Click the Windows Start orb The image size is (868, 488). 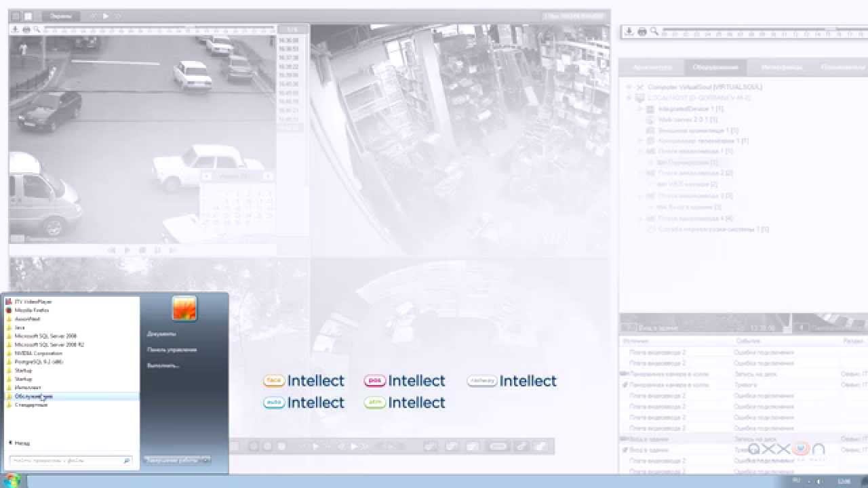13,481
